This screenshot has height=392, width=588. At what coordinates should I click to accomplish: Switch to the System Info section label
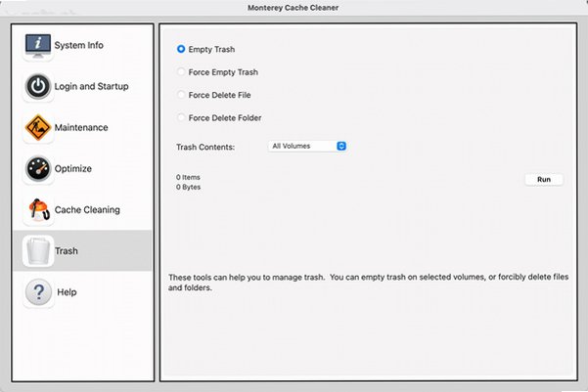point(78,45)
